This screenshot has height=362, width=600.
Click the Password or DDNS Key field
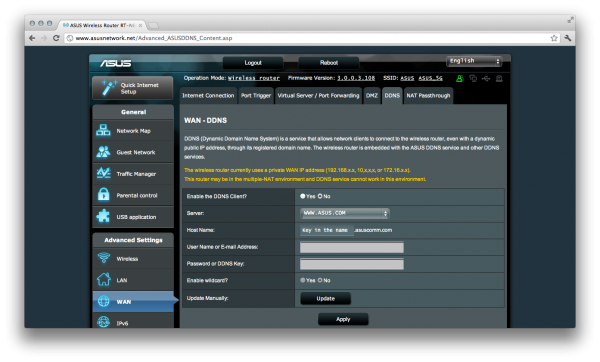[x=352, y=264]
